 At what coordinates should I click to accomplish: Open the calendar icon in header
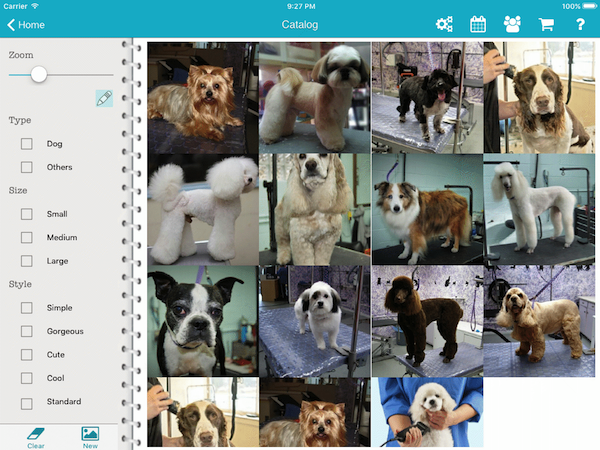click(x=478, y=24)
